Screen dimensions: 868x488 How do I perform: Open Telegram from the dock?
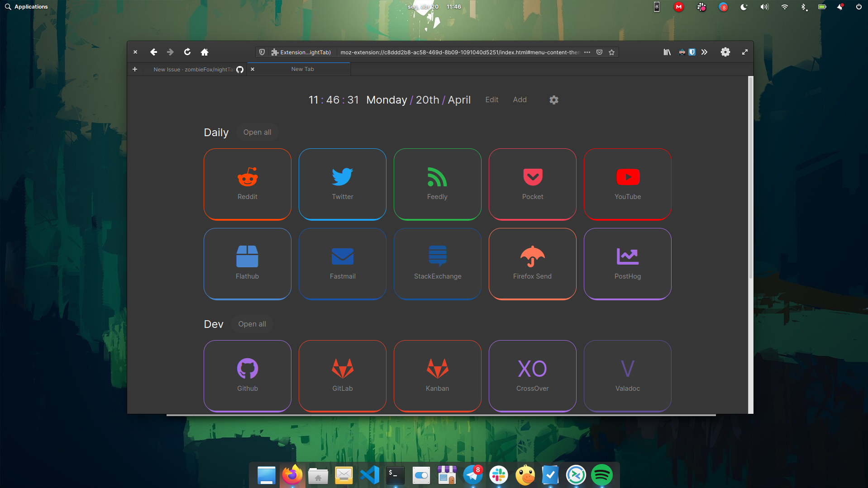coord(472,475)
